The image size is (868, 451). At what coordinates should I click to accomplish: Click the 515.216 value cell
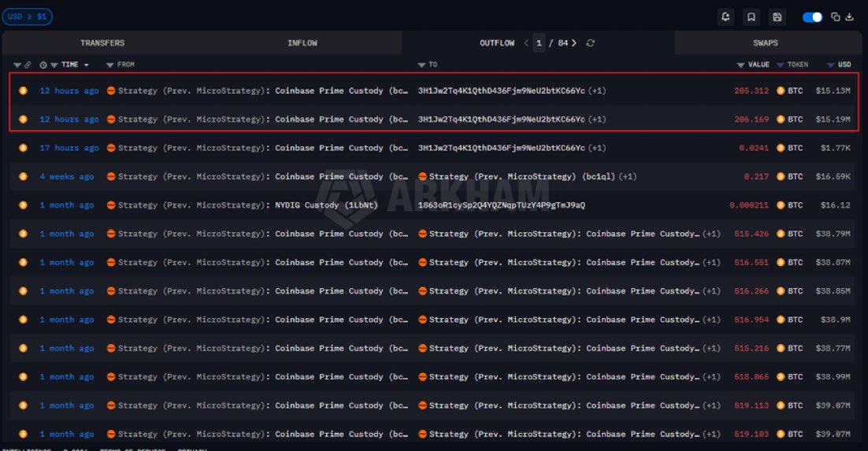tap(751, 348)
